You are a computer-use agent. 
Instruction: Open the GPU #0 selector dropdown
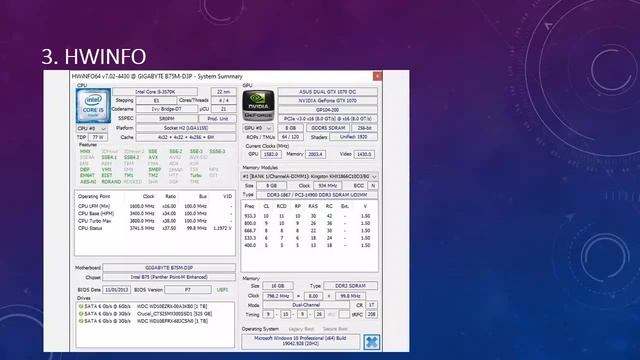coord(258,128)
